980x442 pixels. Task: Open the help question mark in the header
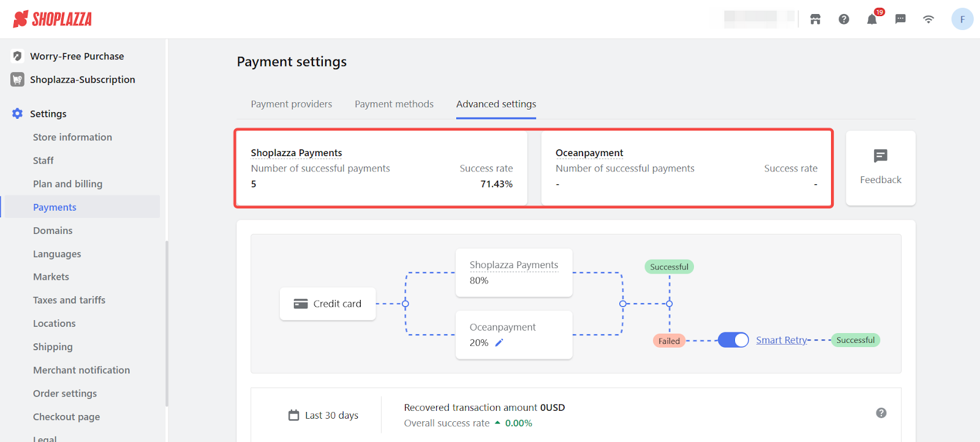(844, 19)
